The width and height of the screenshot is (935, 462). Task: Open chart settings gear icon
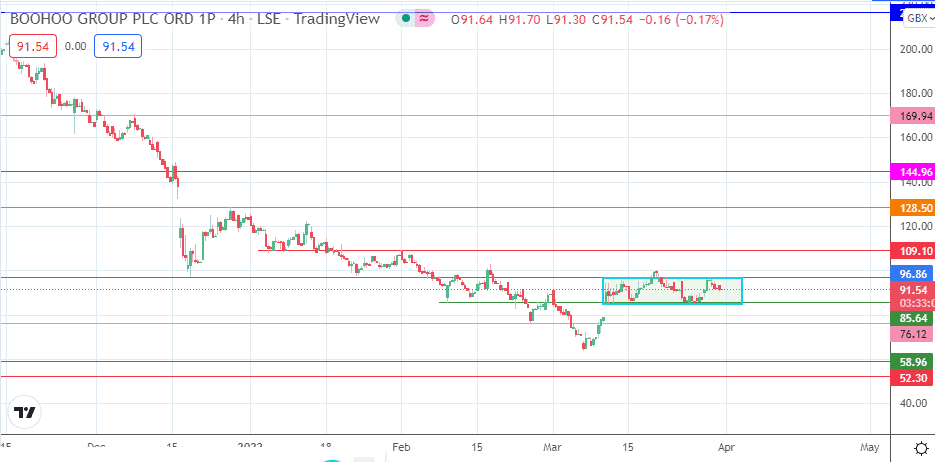pyautogui.click(x=921, y=448)
